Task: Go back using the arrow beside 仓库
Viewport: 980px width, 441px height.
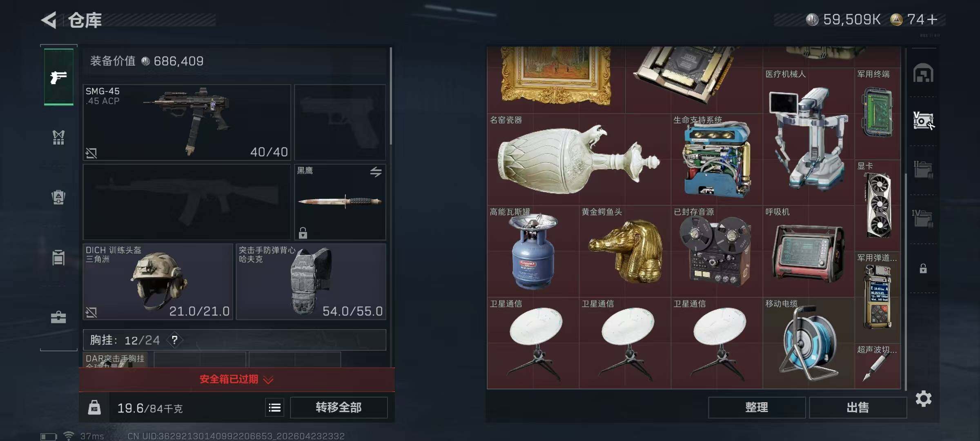Action: click(x=49, y=20)
